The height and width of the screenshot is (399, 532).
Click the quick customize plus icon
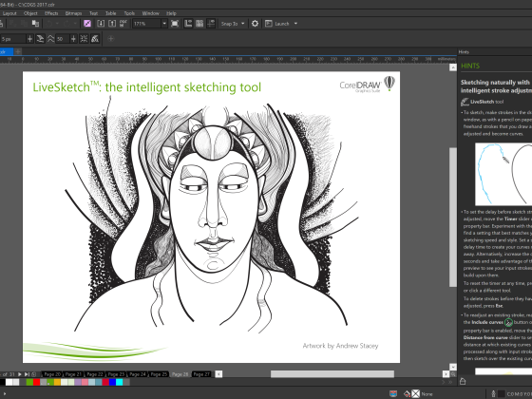(110, 39)
